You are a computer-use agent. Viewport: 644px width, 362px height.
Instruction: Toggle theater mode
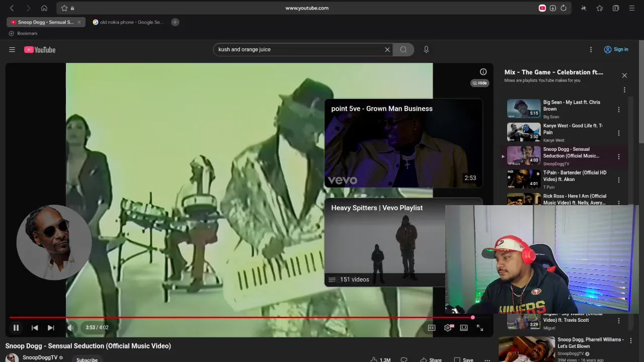[x=464, y=328]
